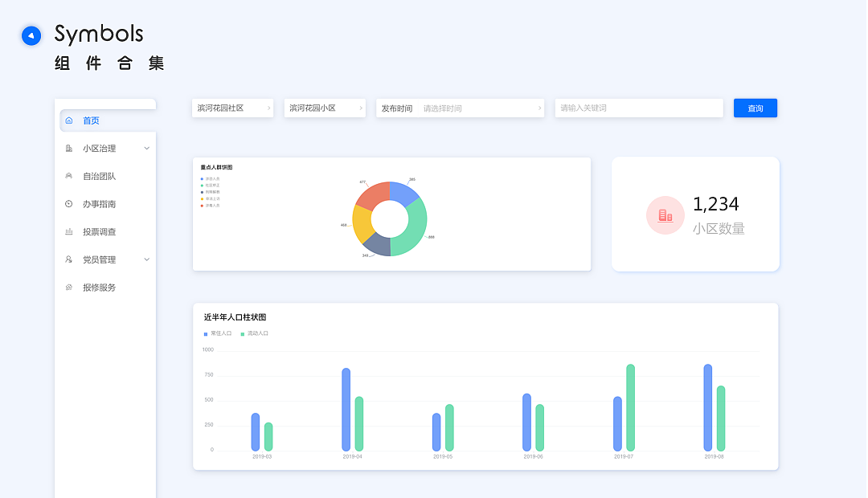Click the blue bar for 2019-07
Image resolution: width=868 pixels, height=498 pixels.
coord(617,424)
